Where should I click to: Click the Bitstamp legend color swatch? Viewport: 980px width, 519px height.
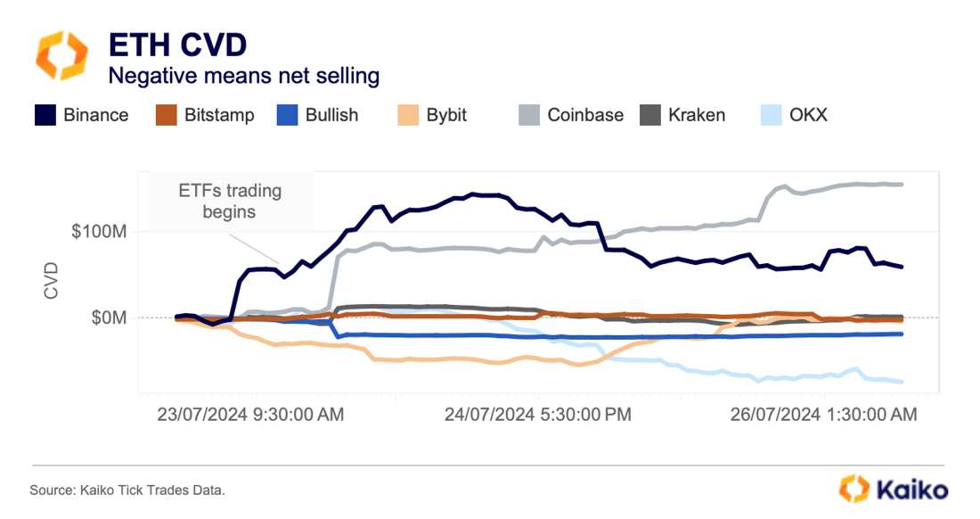tap(167, 115)
